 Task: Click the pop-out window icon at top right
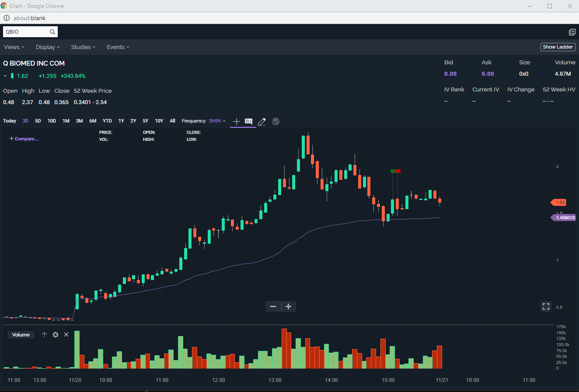(572, 32)
